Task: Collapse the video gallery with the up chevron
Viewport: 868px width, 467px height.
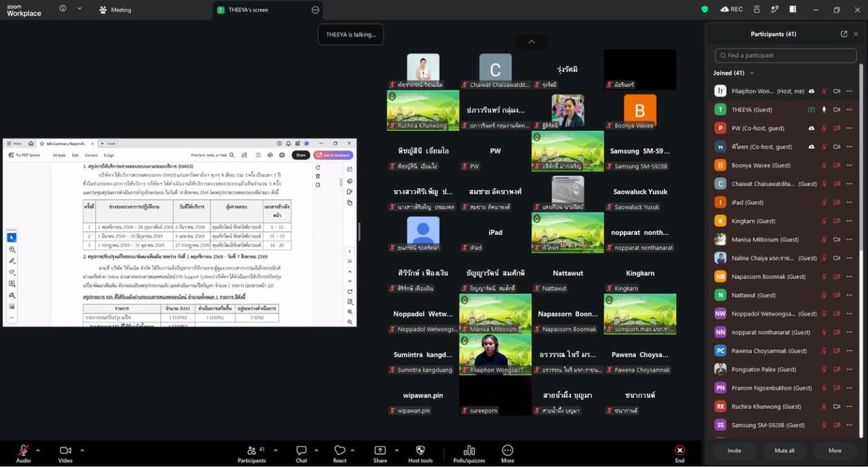Action: 532,41
